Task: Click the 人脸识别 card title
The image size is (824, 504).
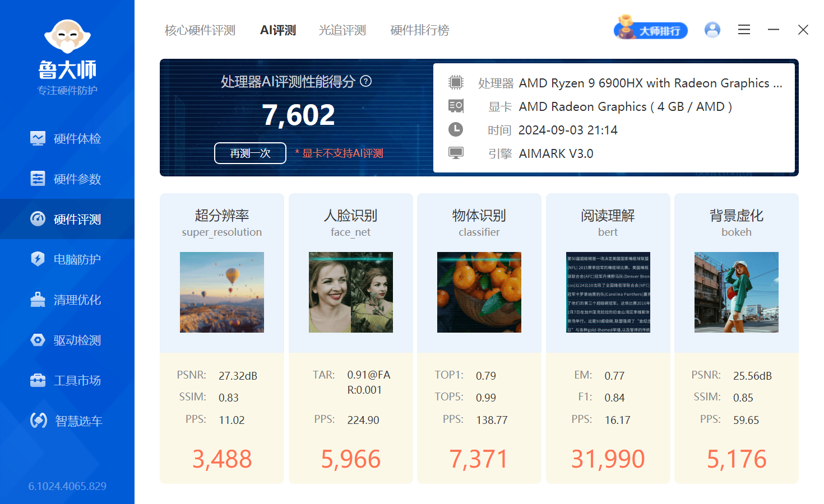Action: click(x=351, y=216)
